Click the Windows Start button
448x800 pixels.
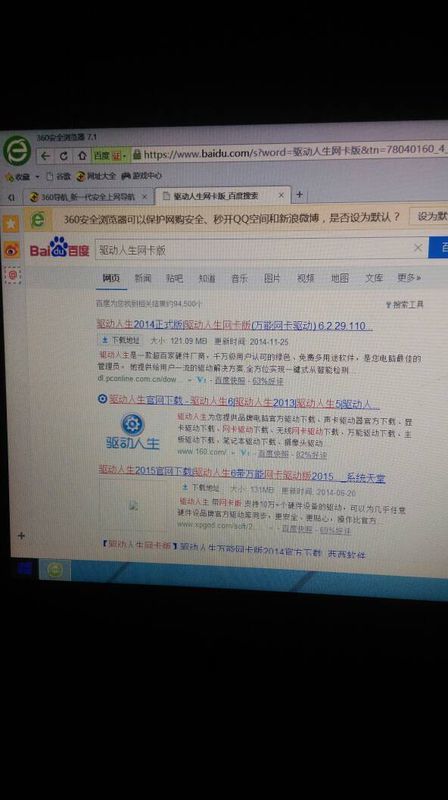(x=24, y=568)
